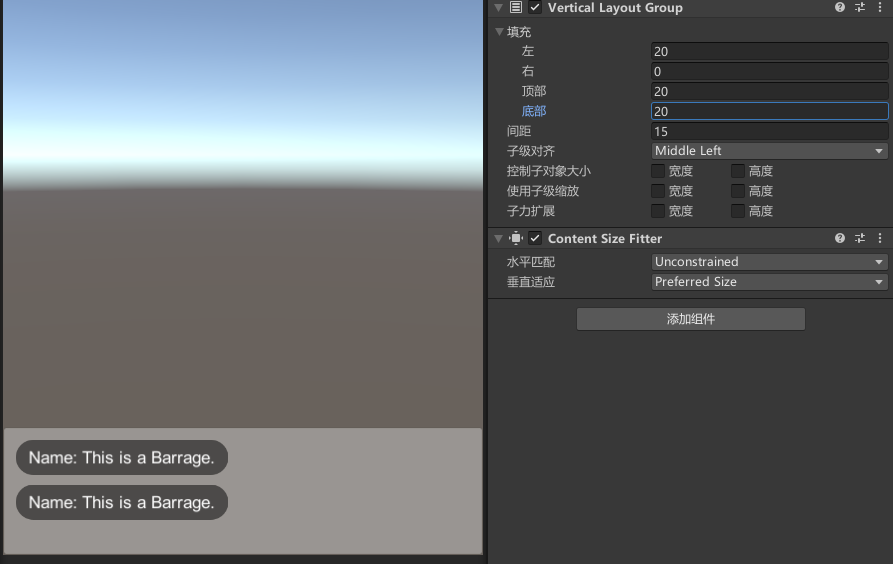Collapse the Vertical Layout Group component
The width and height of the screenshot is (893, 564).
coord(499,7)
